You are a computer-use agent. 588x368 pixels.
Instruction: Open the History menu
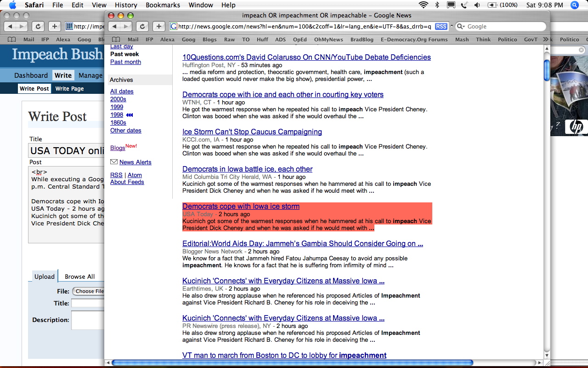126,5
